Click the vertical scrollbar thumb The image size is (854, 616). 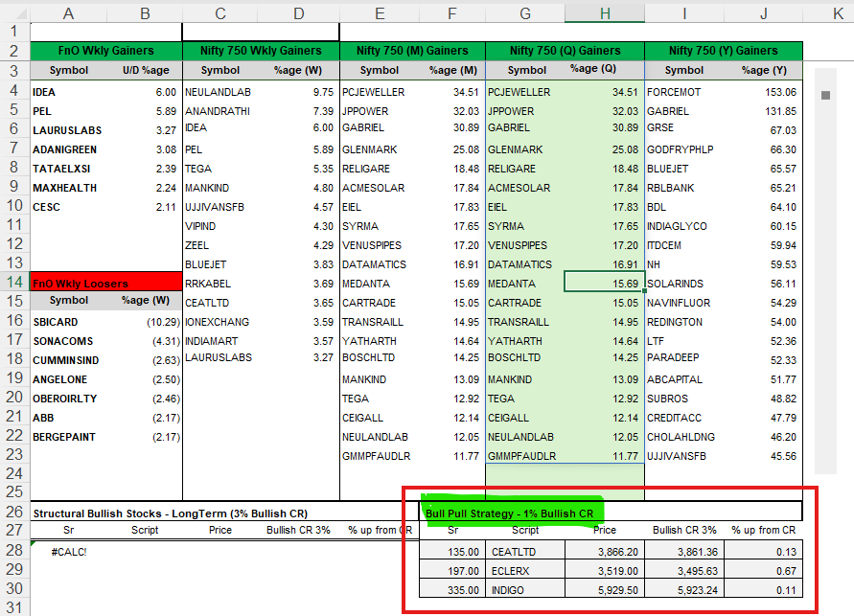(x=825, y=95)
